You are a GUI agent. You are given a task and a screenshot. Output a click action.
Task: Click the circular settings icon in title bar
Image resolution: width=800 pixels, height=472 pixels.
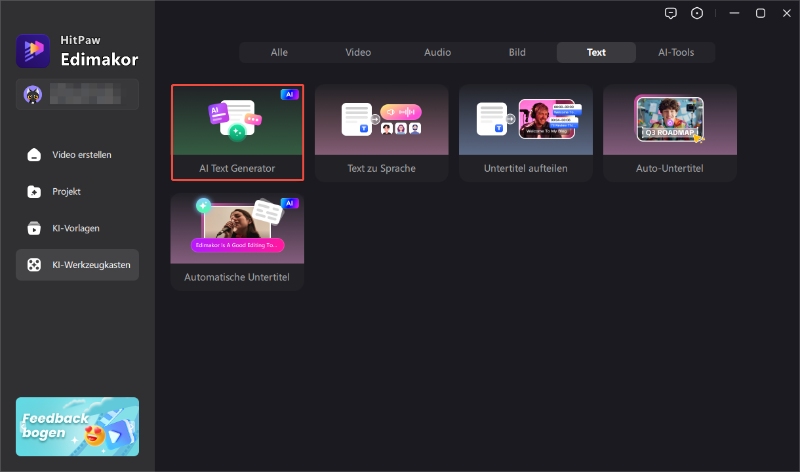tap(697, 13)
